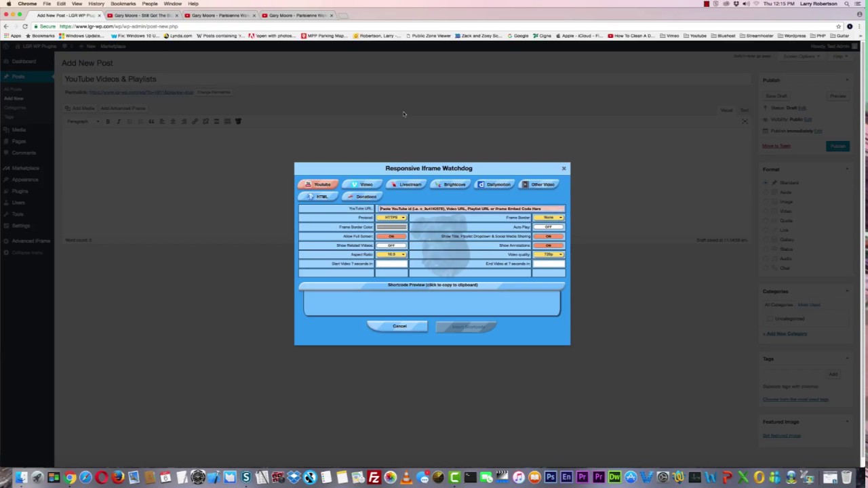
Task: Toggle Auto Play switch
Action: pos(549,227)
